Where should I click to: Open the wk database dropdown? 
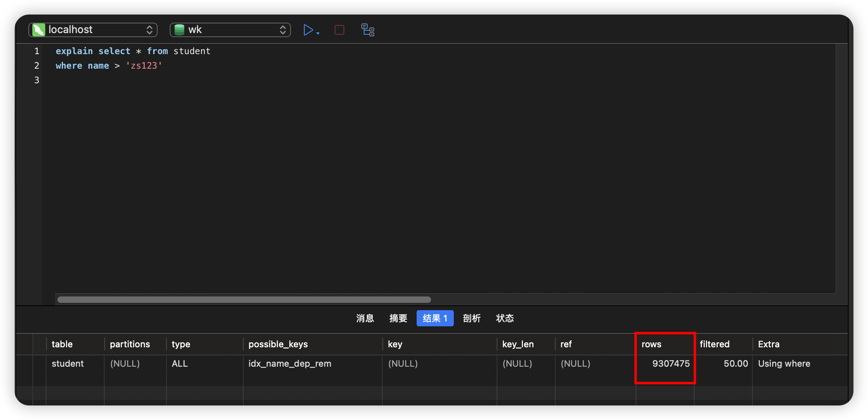click(230, 30)
